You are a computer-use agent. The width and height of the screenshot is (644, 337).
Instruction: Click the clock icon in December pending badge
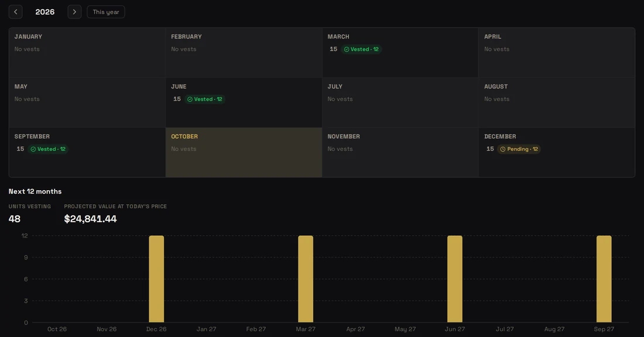point(503,149)
